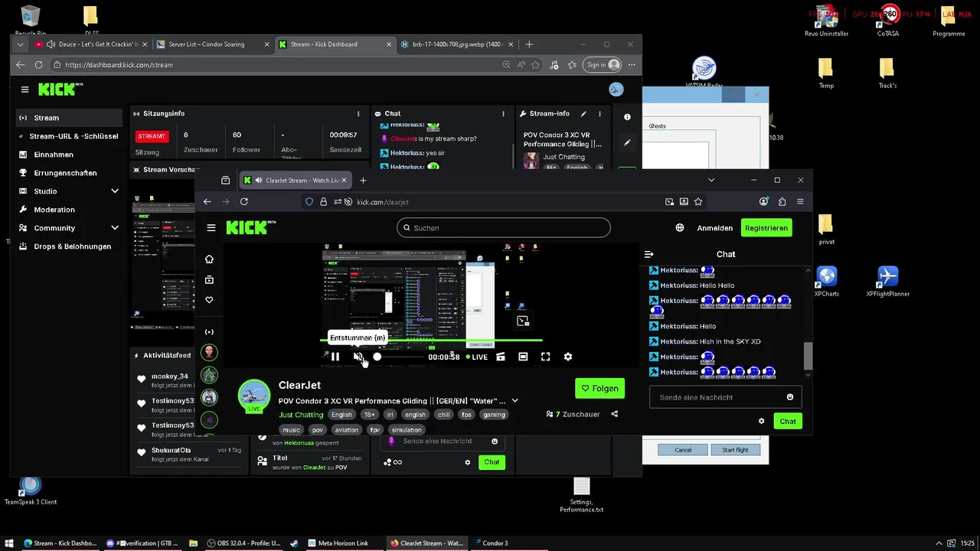Open Firefox application menu
980x551 pixels.
point(800,201)
